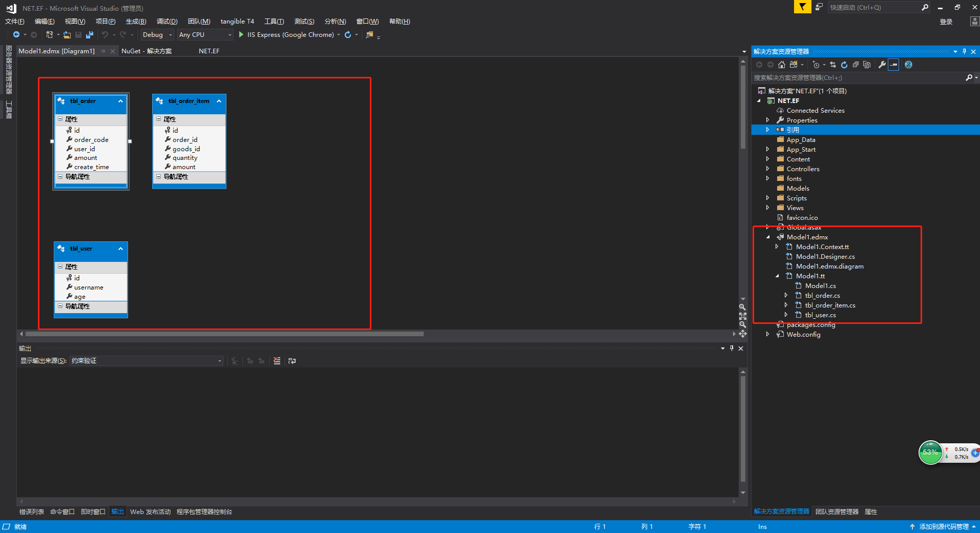Select Web.config in Solution Explorer
The height and width of the screenshot is (533, 980).
[x=803, y=335]
